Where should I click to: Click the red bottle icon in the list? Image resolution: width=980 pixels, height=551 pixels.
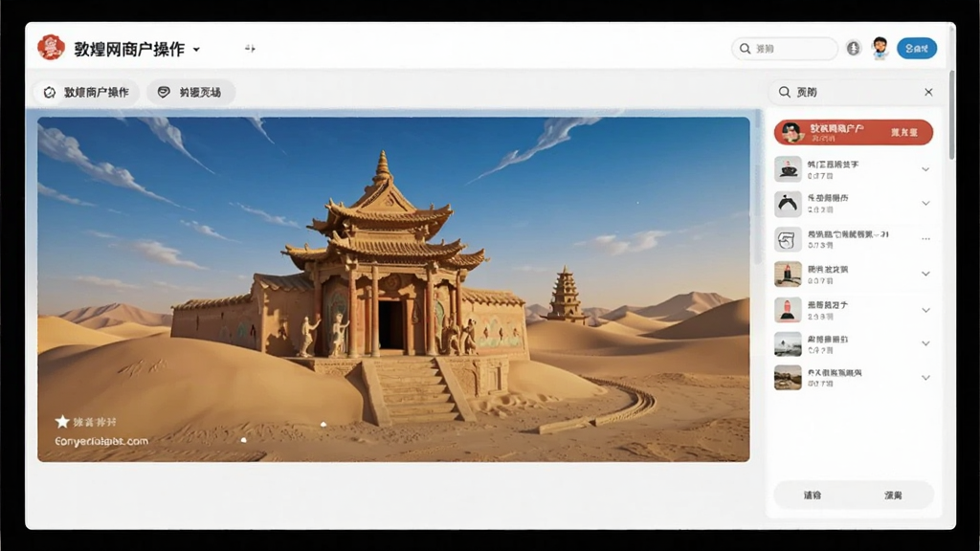[x=788, y=310]
